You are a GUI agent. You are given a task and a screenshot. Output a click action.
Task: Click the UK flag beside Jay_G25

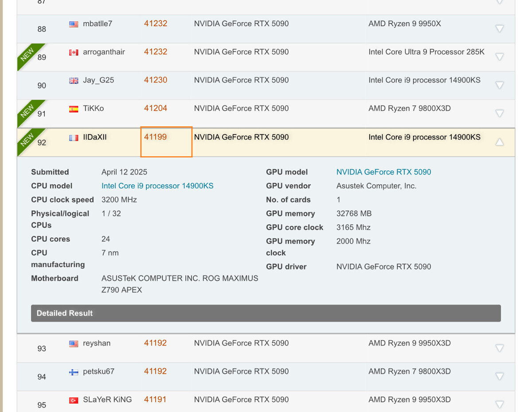click(74, 81)
